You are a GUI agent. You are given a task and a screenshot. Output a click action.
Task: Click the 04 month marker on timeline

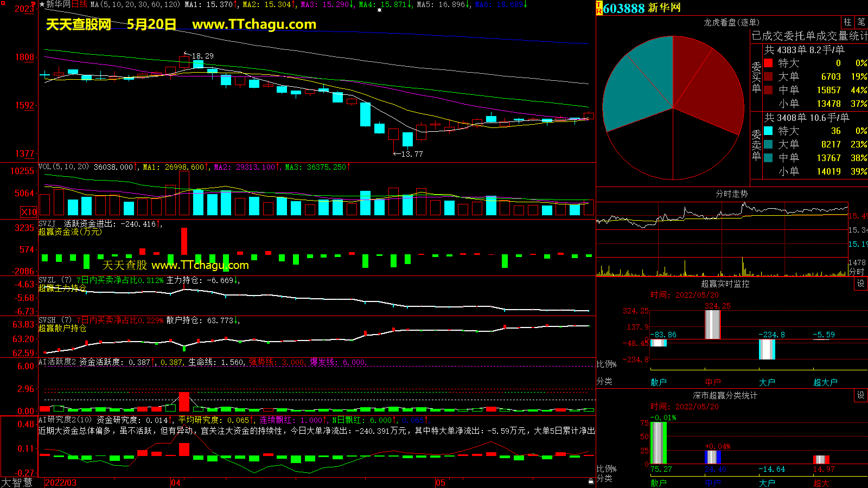[x=176, y=483]
